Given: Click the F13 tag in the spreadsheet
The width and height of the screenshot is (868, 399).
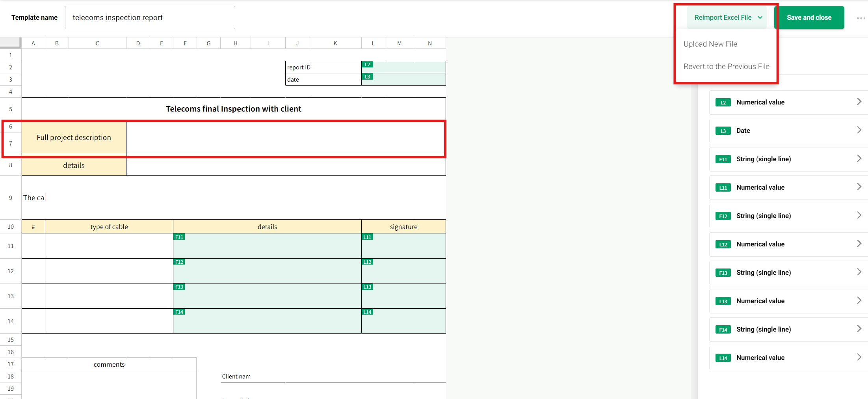Looking at the screenshot, I should tap(179, 287).
